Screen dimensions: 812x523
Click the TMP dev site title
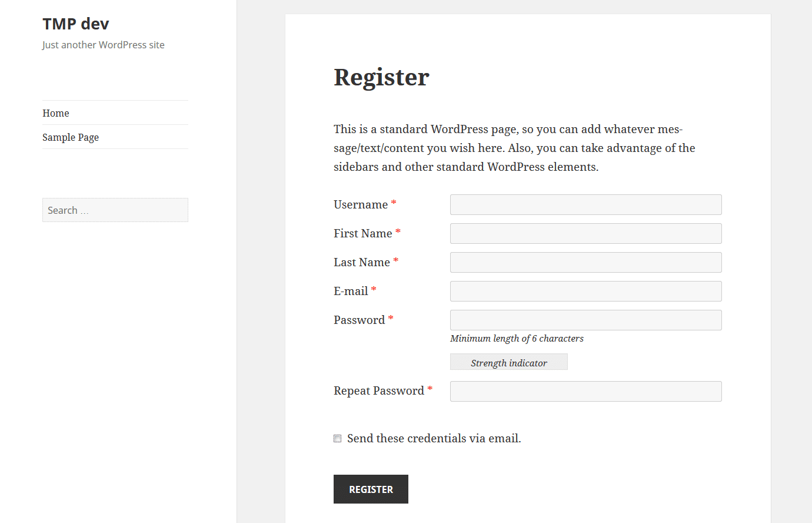click(75, 24)
